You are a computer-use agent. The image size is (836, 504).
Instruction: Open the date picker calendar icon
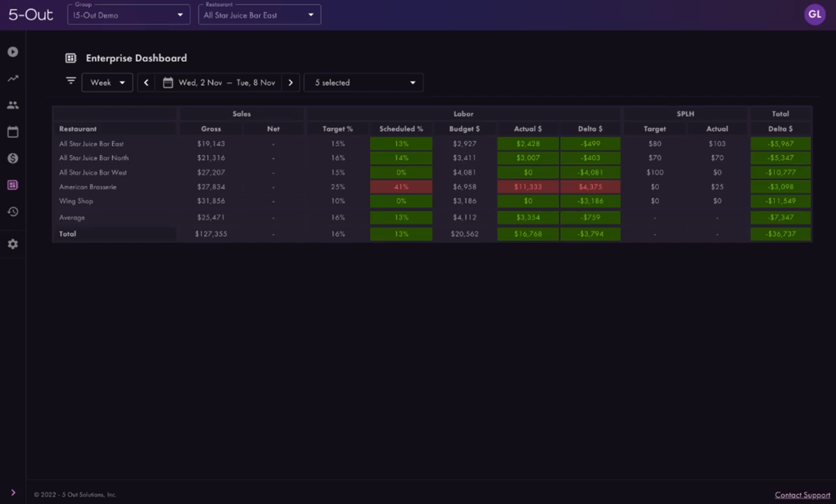point(168,83)
